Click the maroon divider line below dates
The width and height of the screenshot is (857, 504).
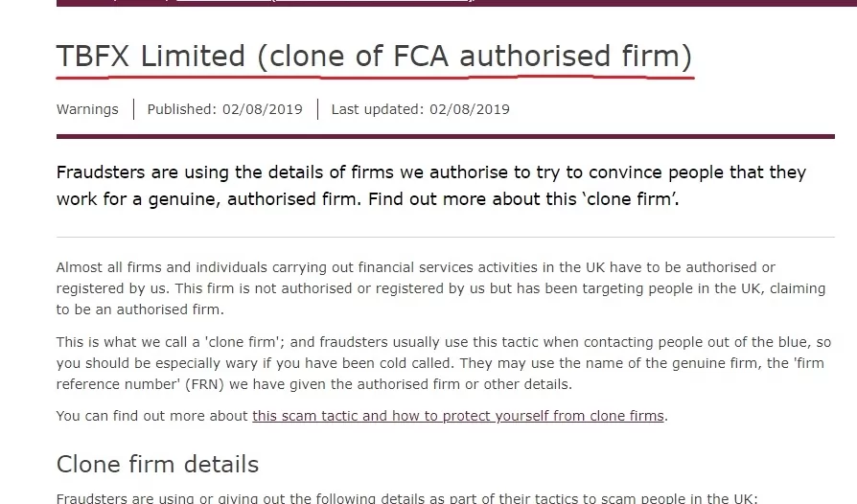coord(446,136)
